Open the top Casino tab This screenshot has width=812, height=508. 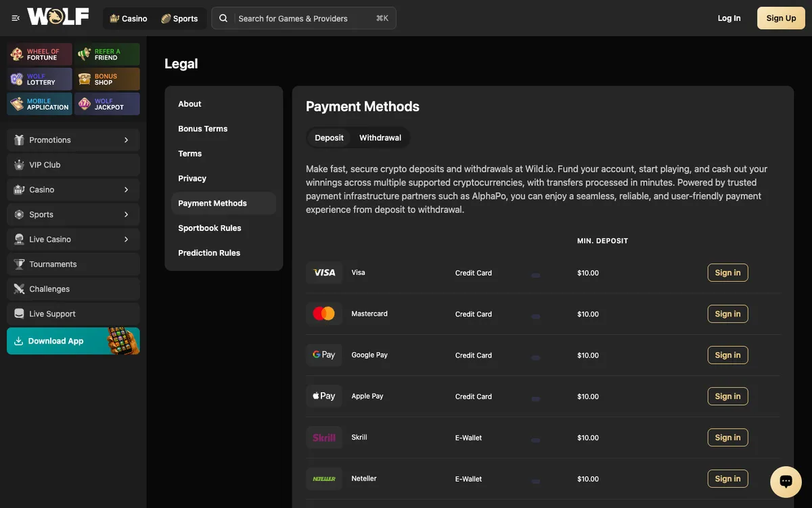(x=129, y=18)
